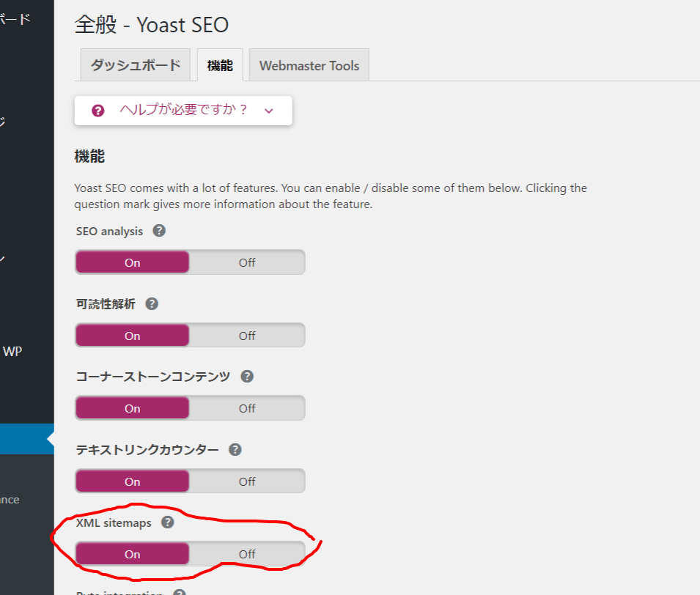This screenshot has height=595, width=700.
Task: Switch to the Webmaster Tools tab
Action: [x=309, y=65]
